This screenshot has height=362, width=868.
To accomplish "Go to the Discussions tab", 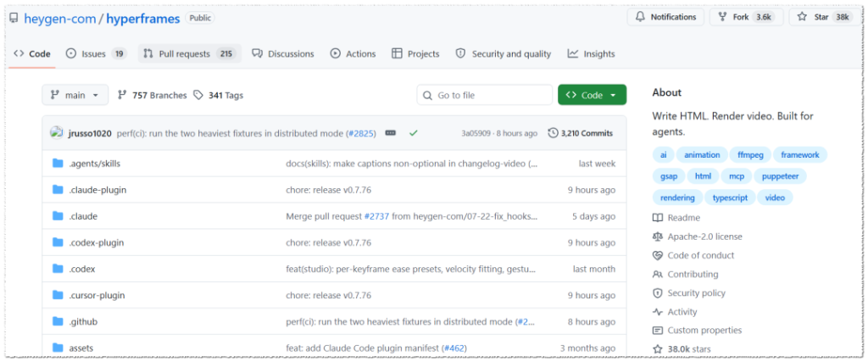I will 283,53.
